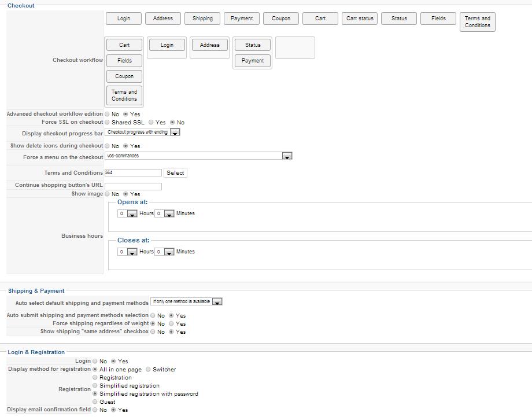Select the Guest registration option
The height and width of the screenshot is (420, 532).
coord(95,402)
